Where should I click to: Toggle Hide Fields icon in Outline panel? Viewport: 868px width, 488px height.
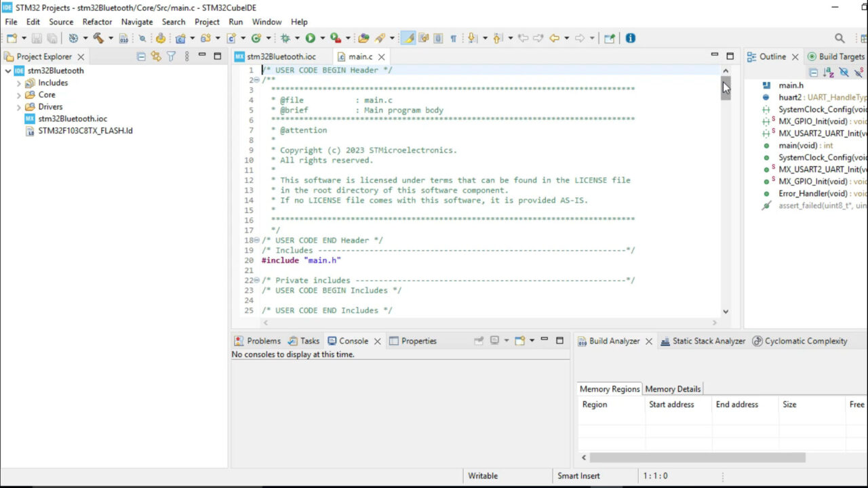[x=844, y=72]
